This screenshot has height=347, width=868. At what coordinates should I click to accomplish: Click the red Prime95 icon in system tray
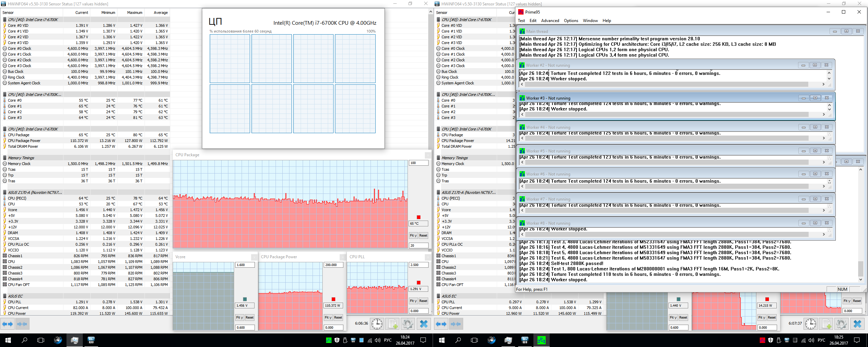tap(762, 340)
